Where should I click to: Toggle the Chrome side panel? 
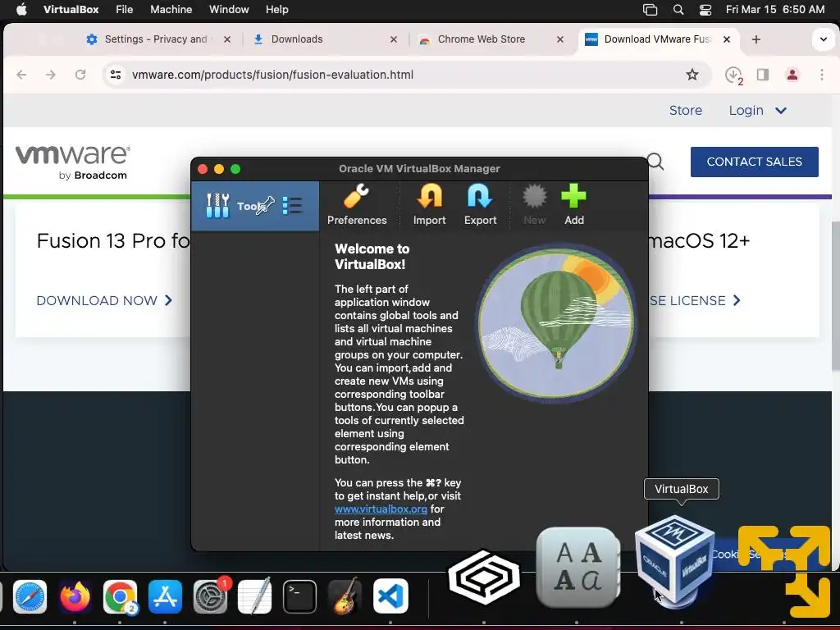(763, 75)
